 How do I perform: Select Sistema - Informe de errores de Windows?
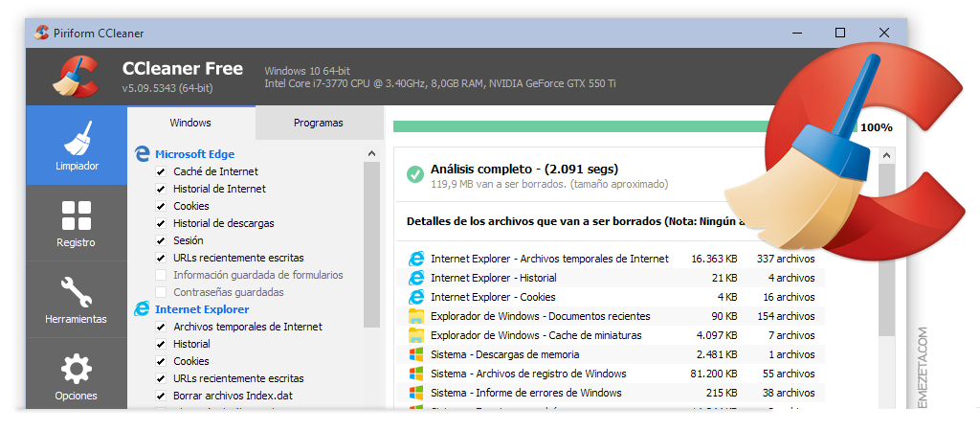coord(526,393)
